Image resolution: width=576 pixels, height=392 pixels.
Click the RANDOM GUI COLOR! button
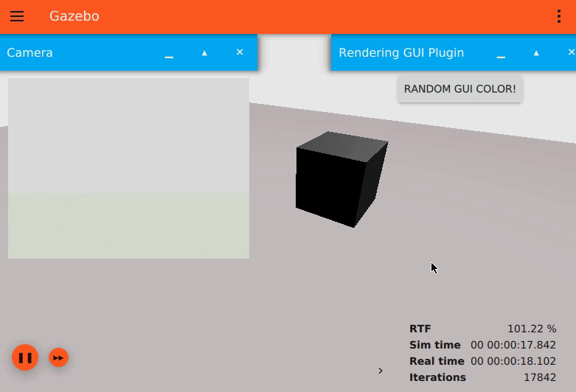point(460,89)
